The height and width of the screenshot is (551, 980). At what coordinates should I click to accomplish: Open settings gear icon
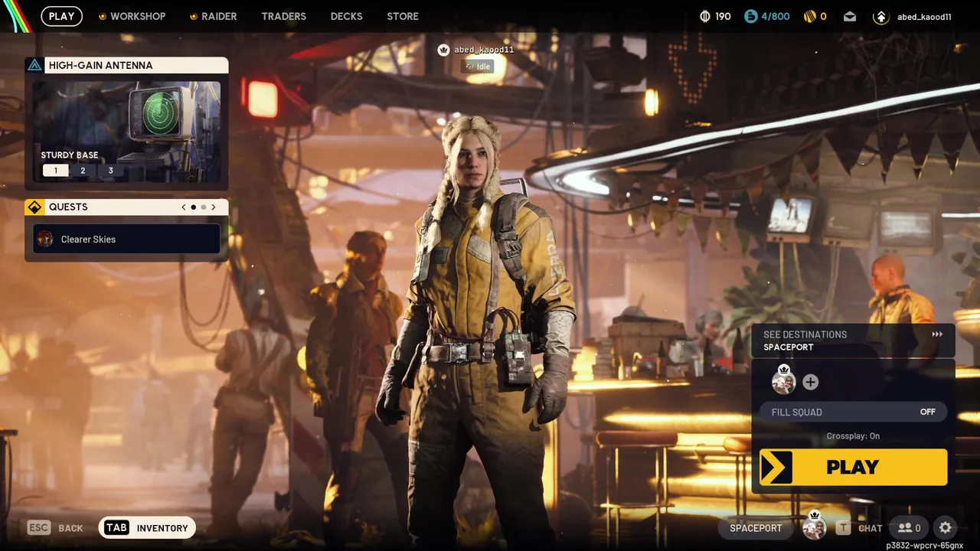point(946,527)
